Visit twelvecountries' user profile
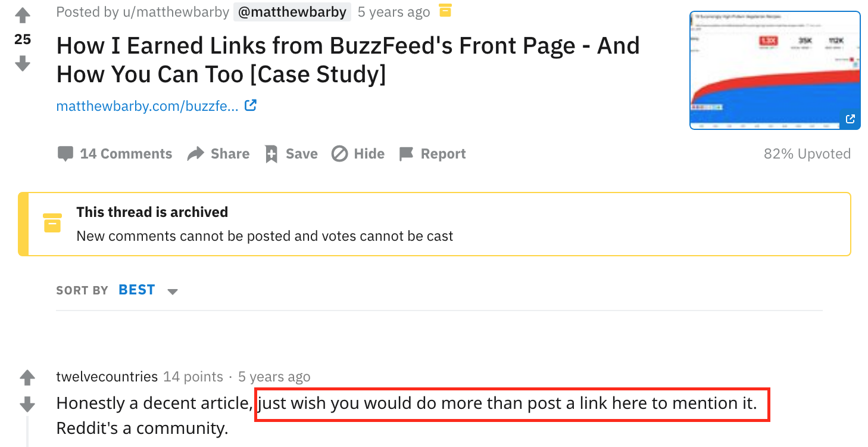The image size is (868, 447). (x=107, y=377)
